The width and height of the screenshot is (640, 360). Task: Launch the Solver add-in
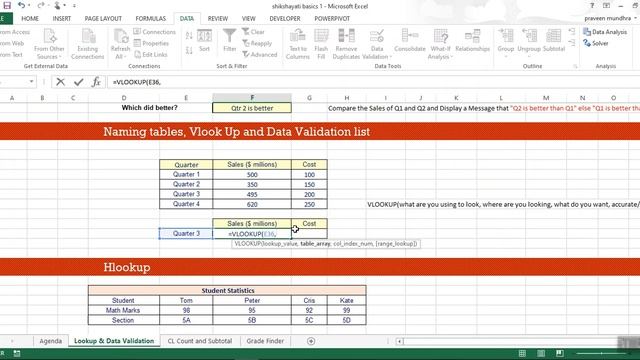pos(596,43)
